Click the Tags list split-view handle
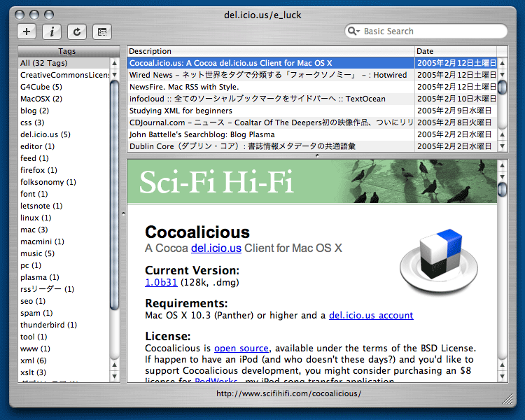Screen dimensions: 525x420 click(x=123, y=213)
